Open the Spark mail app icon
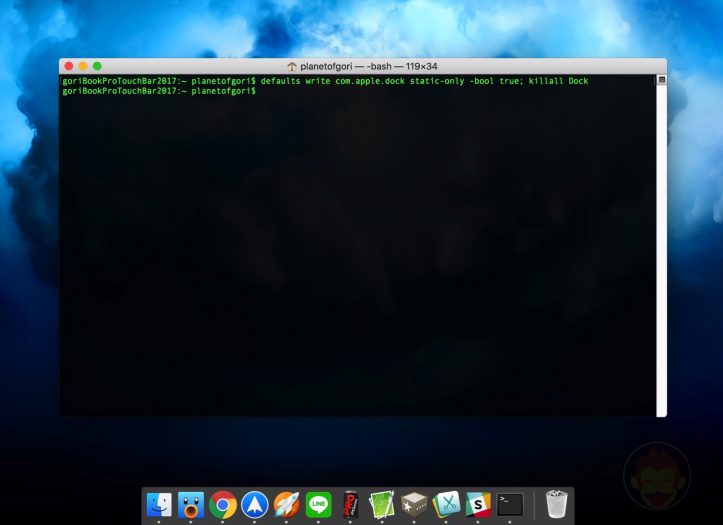 (255, 504)
